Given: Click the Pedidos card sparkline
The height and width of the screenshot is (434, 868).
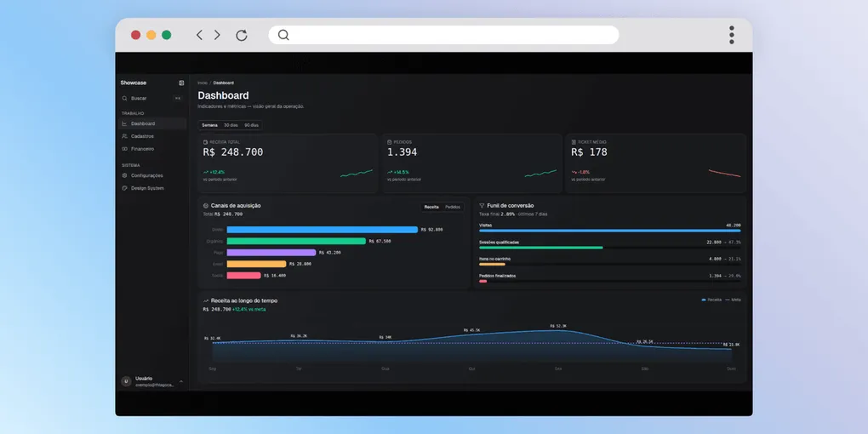Looking at the screenshot, I should tap(541, 174).
